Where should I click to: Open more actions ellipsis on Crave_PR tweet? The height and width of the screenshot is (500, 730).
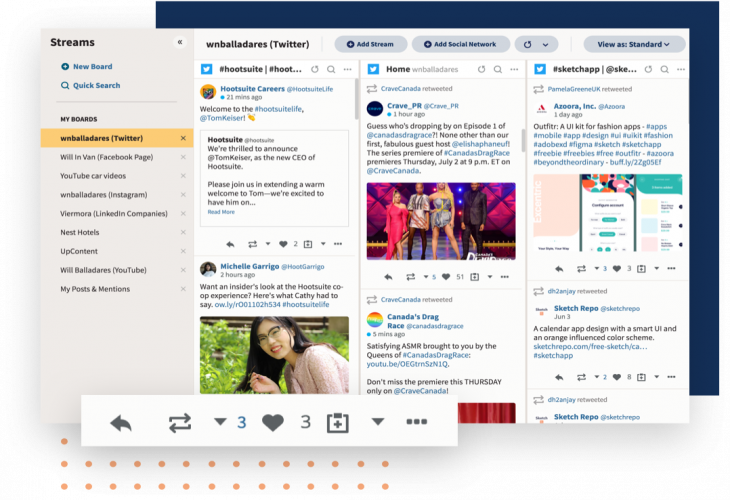pos(505,277)
